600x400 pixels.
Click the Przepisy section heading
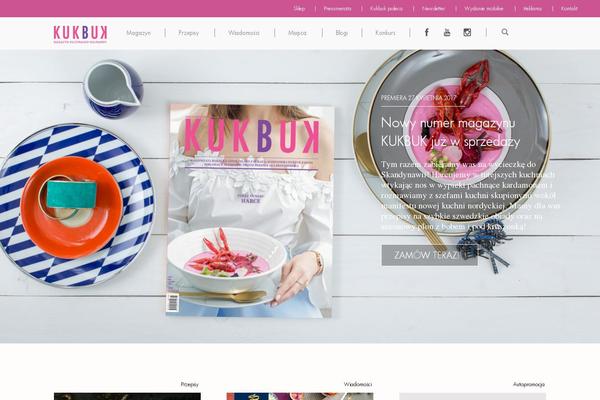(x=190, y=384)
